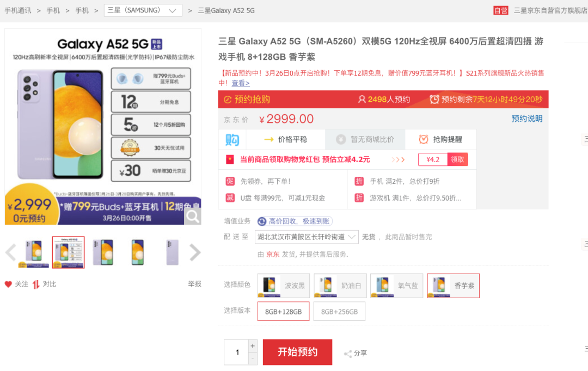The width and height of the screenshot is (588, 371).
Task: Click the magnifier icon on the product image
Action: pos(193,216)
